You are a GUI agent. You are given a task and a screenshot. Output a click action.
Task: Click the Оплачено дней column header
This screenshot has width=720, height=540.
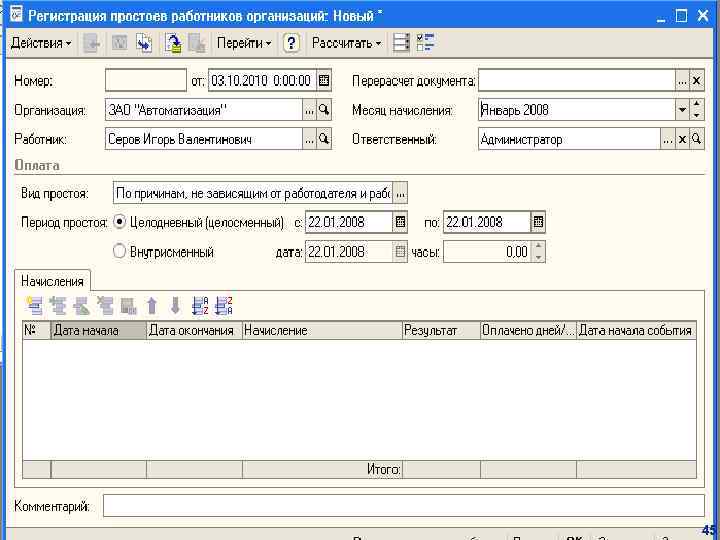coord(529,331)
